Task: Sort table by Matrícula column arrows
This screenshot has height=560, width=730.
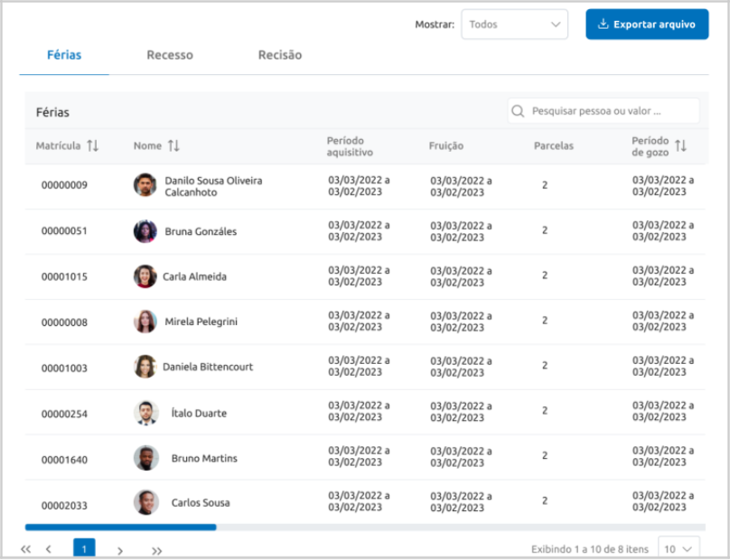Action: [x=93, y=145]
